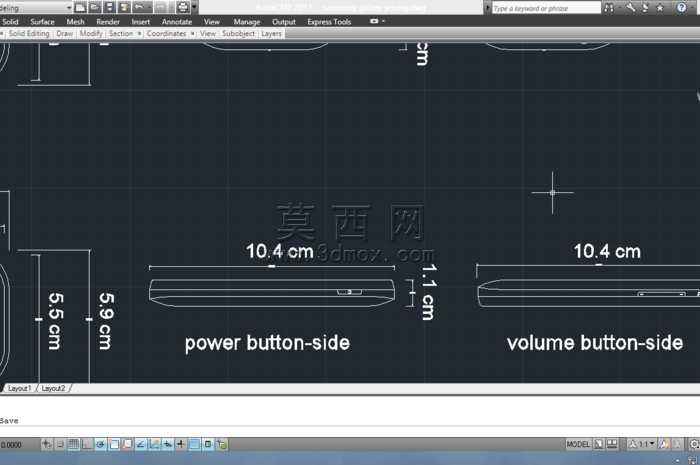Toggle Dynamic Input in status bar
Viewport: 700px width, 465px height.
click(x=167, y=444)
